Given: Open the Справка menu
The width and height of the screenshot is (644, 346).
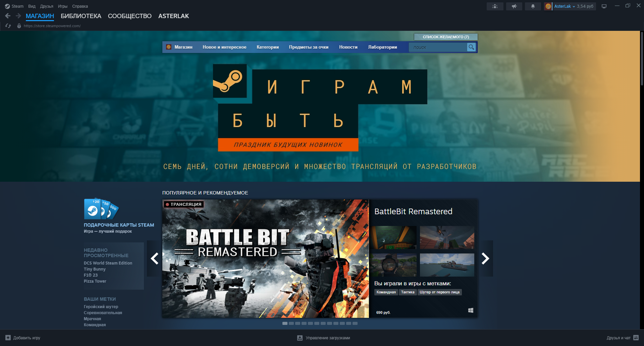Looking at the screenshot, I should 80,6.
